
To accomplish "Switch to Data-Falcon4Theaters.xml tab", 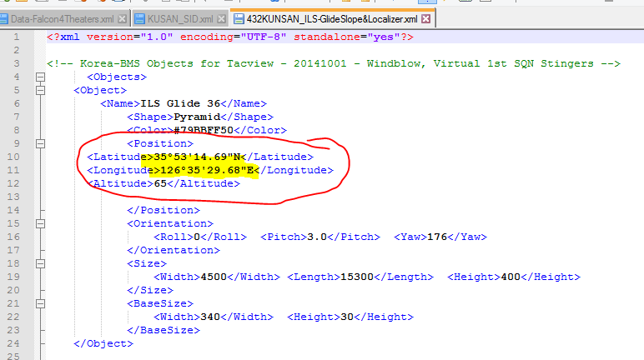I will pos(63,19).
